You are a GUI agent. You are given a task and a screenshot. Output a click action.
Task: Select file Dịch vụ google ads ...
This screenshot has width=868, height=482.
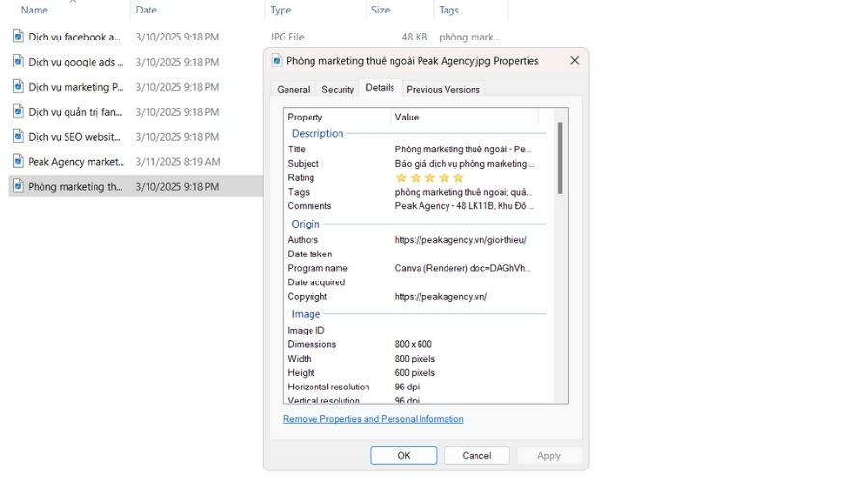point(76,62)
